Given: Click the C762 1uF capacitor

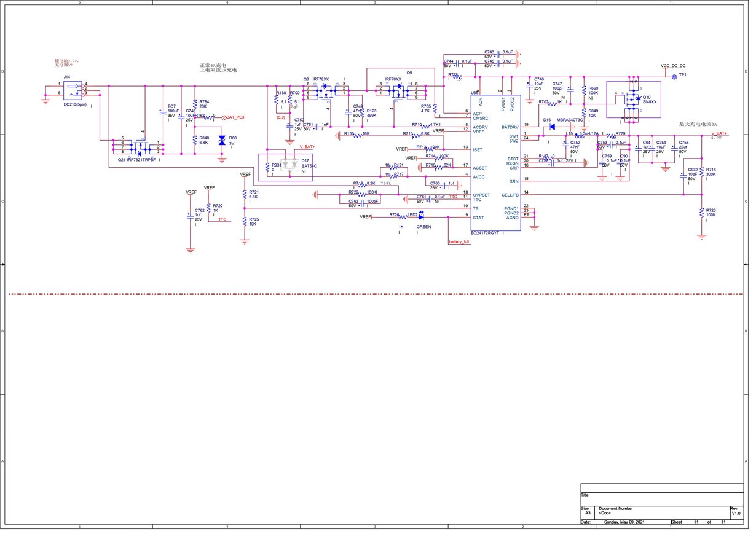Looking at the screenshot, I should (190, 216).
